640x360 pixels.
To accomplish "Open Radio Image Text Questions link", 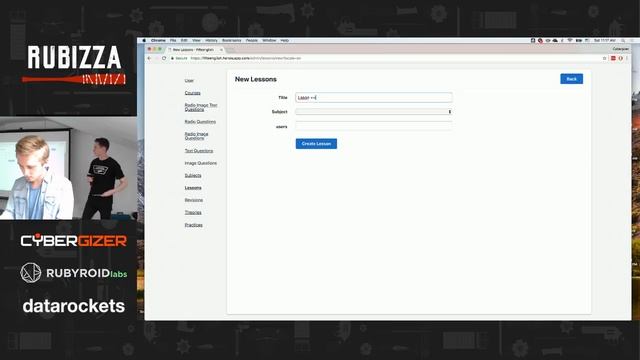I will [x=201, y=107].
